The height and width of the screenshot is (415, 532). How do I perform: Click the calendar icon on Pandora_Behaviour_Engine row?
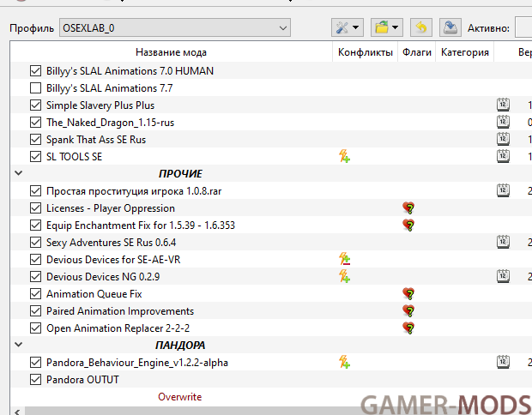pos(503,362)
